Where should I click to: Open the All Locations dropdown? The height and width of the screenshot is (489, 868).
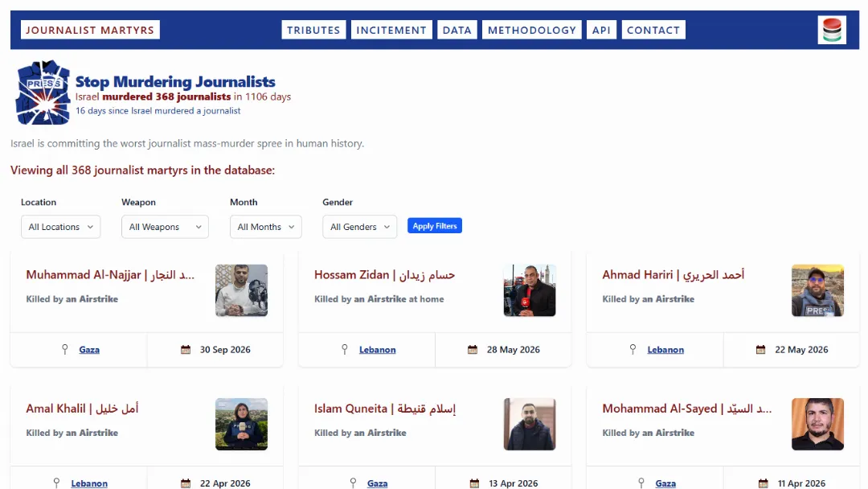click(x=60, y=227)
